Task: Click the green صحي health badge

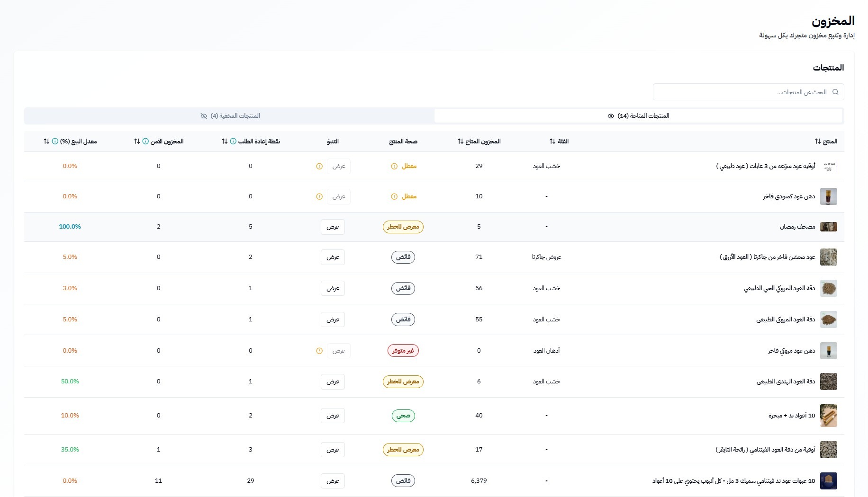Action: pos(403,416)
